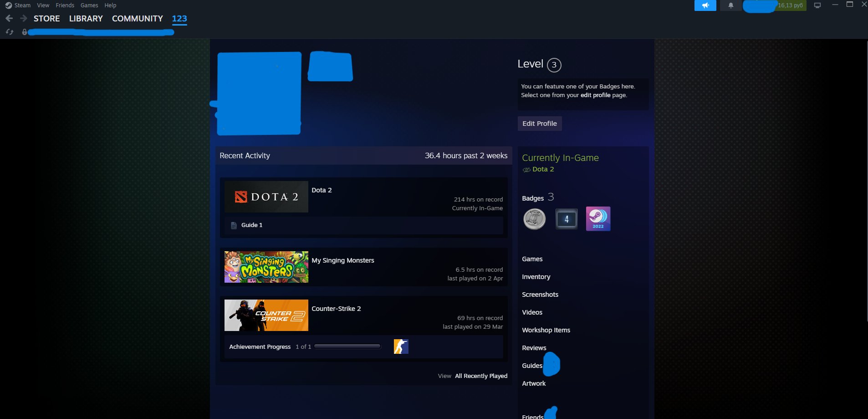The width and height of the screenshot is (868, 419).
Task: Follow the bold edit profile link
Action: point(595,95)
